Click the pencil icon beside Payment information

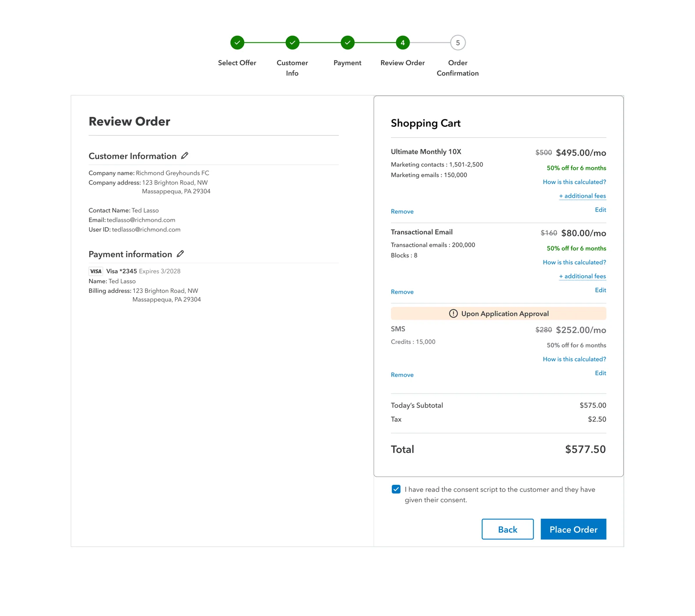[180, 254]
